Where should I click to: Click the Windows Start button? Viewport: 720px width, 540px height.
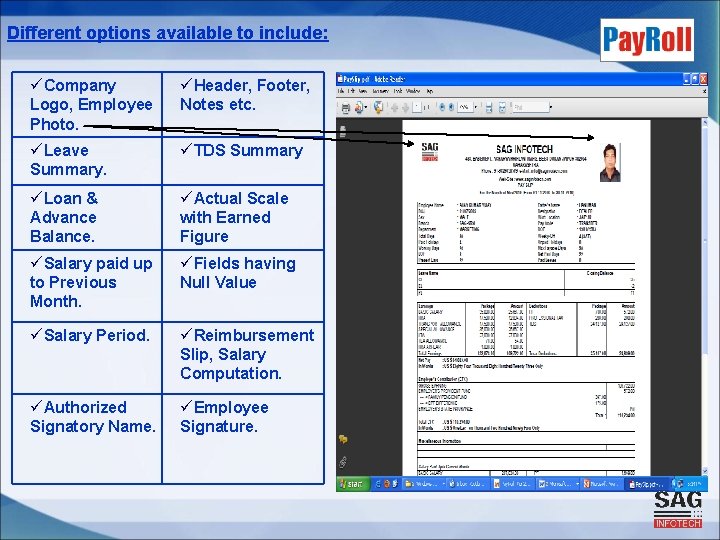(353, 484)
